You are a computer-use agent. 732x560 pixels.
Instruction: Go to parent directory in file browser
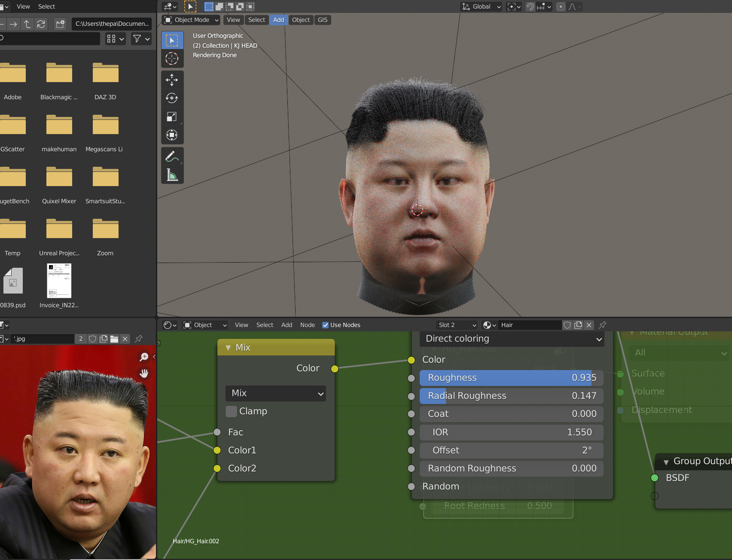pyautogui.click(x=27, y=24)
